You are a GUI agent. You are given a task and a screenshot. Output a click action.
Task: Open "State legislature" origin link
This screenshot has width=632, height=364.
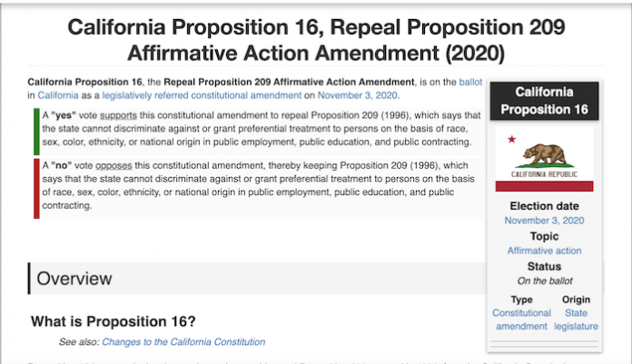576,320
